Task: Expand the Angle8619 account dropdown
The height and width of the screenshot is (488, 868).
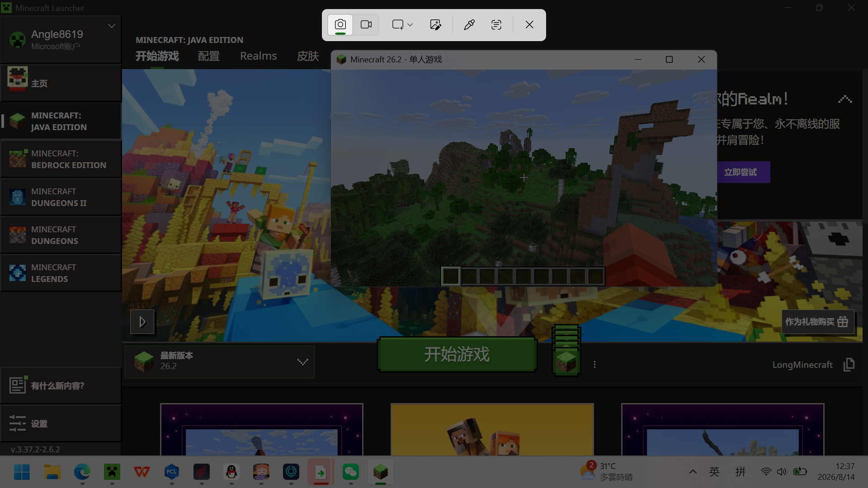Action: 112,26
